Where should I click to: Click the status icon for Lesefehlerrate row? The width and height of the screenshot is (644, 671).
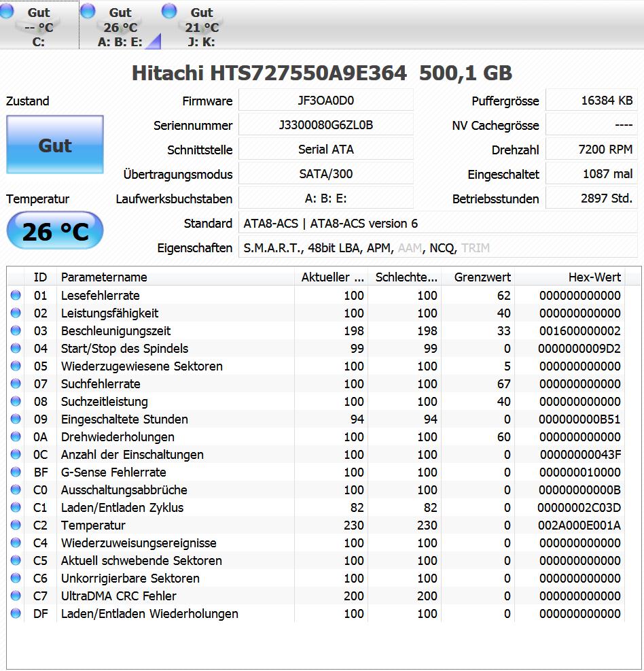[16, 295]
